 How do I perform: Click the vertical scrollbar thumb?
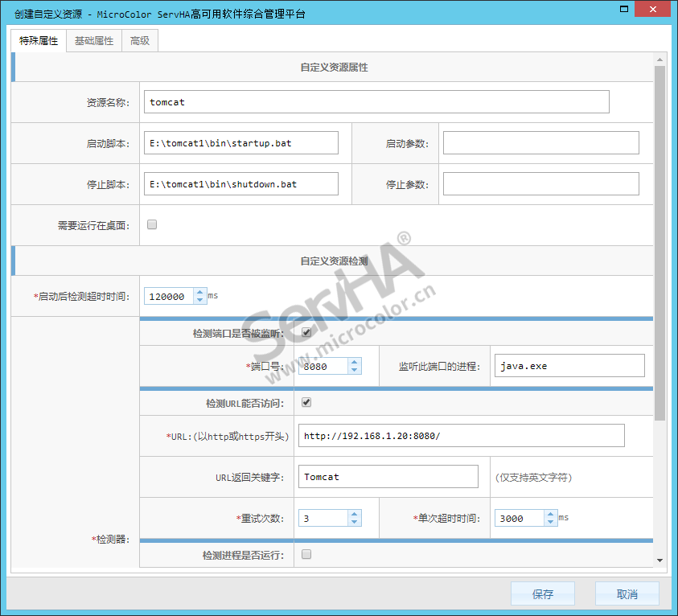[660, 241]
